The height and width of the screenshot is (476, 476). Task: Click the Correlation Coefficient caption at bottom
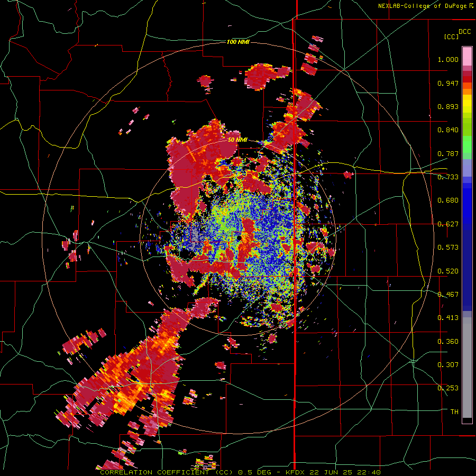pos(240,472)
